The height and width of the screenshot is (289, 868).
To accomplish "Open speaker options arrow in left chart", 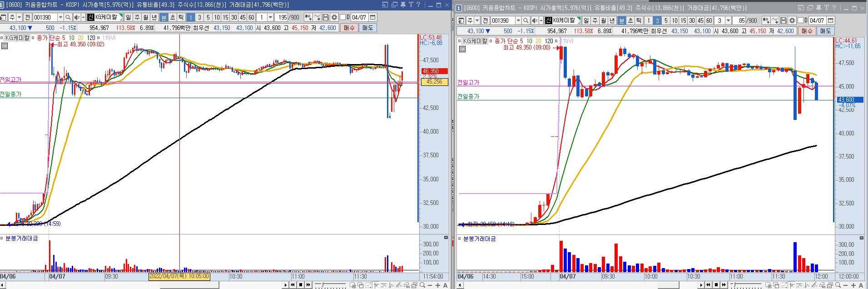I will pos(84,17).
